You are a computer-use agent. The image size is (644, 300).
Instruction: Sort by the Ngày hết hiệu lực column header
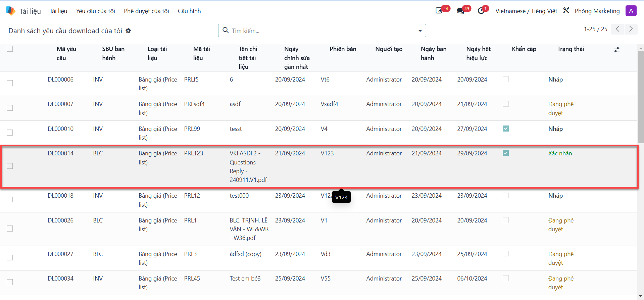(478, 53)
